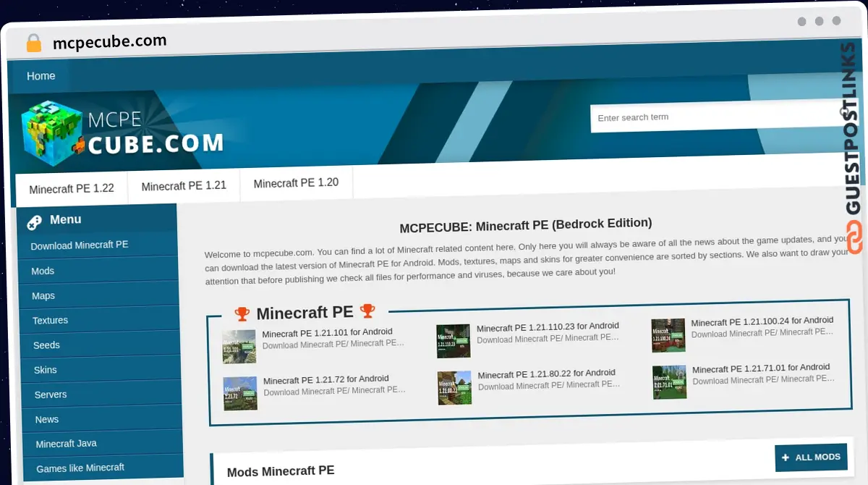Switch to the Minecraft PE 1.20 tab
Image resolution: width=868 pixels, height=485 pixels.
pyautogui.click(x=296, y=183)
